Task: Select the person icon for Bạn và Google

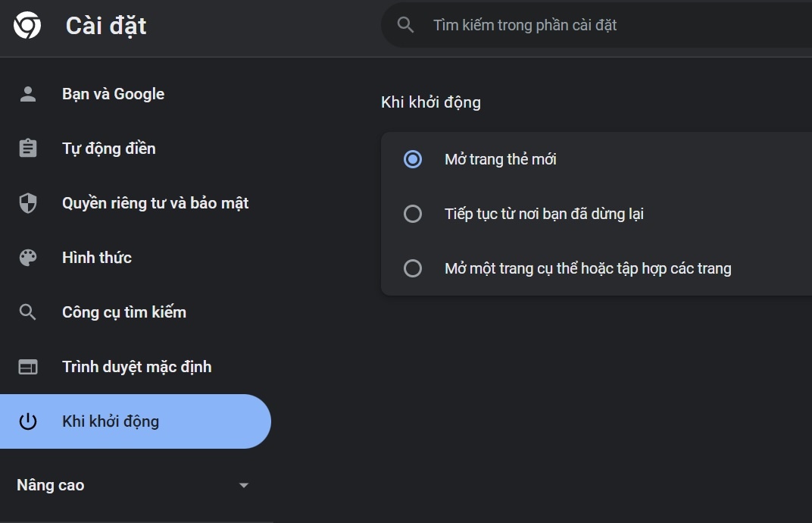Action: 28,94
